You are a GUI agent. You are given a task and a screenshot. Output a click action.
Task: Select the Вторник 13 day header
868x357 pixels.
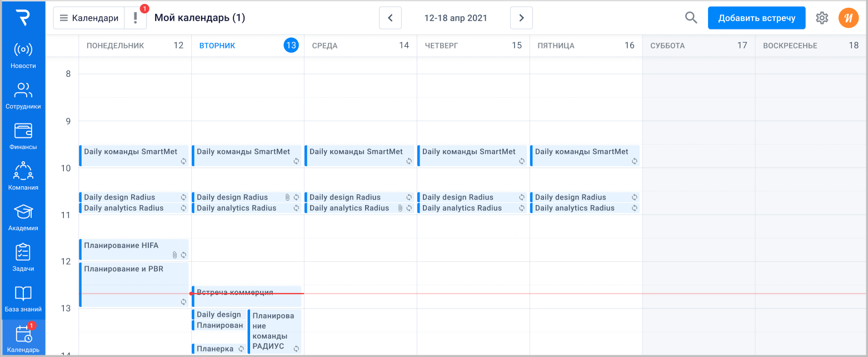pyautogui.click(x=247, y=46)
